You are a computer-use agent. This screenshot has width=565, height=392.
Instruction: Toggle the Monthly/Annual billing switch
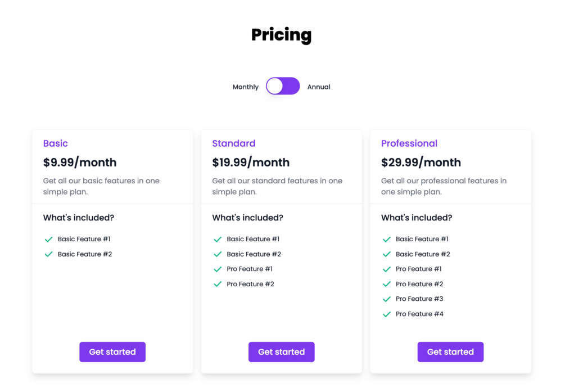(283, 86)
